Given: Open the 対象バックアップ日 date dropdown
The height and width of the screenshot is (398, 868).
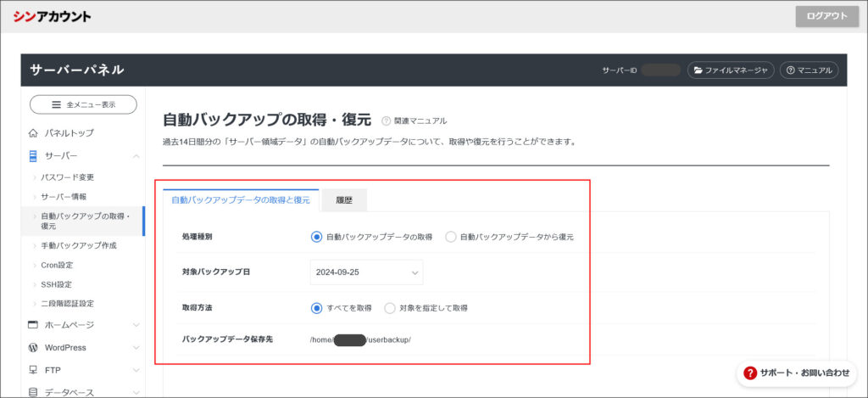Looking at the screenshot, I should click(366, 272).
